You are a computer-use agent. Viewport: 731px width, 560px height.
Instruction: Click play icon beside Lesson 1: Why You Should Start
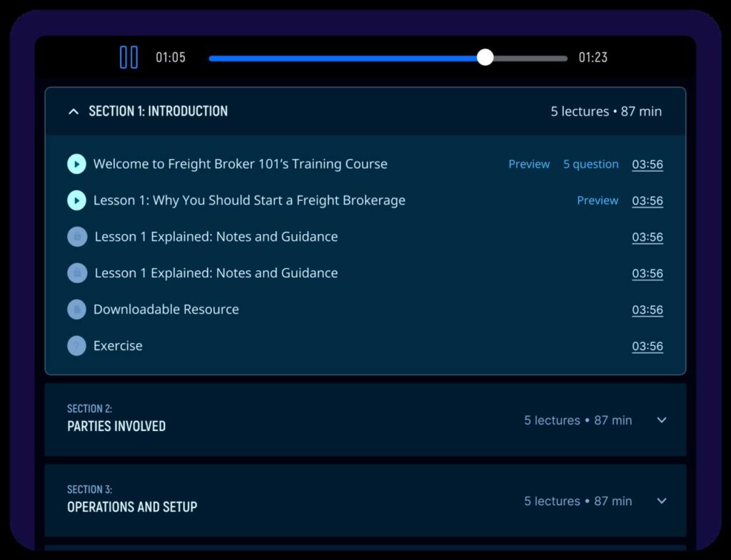76,200
